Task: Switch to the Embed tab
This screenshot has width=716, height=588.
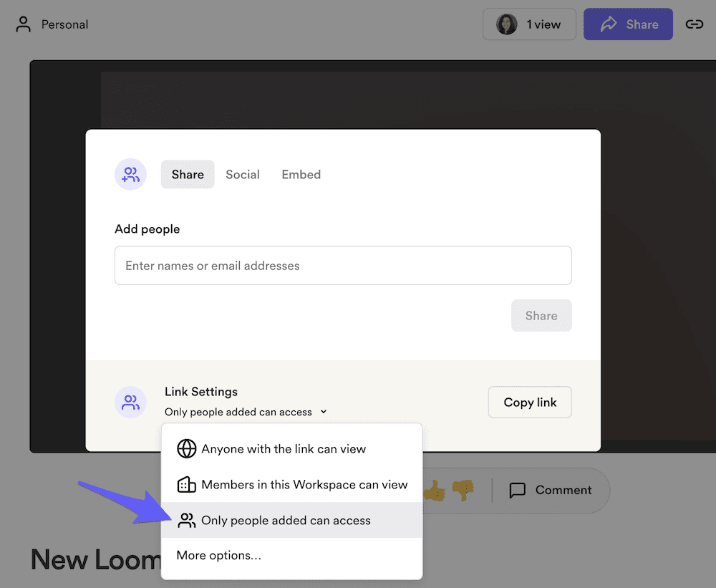Action: [x=301, y=174]
